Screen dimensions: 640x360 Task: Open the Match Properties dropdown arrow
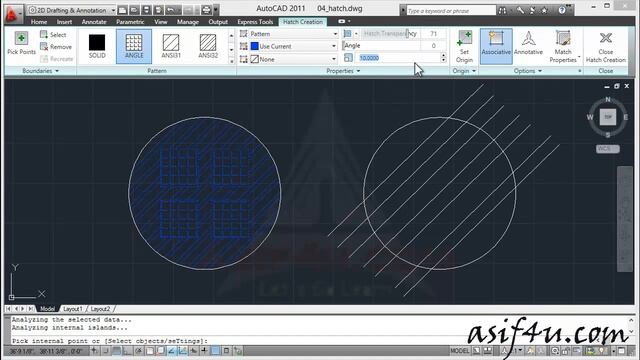(x=579, y=57)
